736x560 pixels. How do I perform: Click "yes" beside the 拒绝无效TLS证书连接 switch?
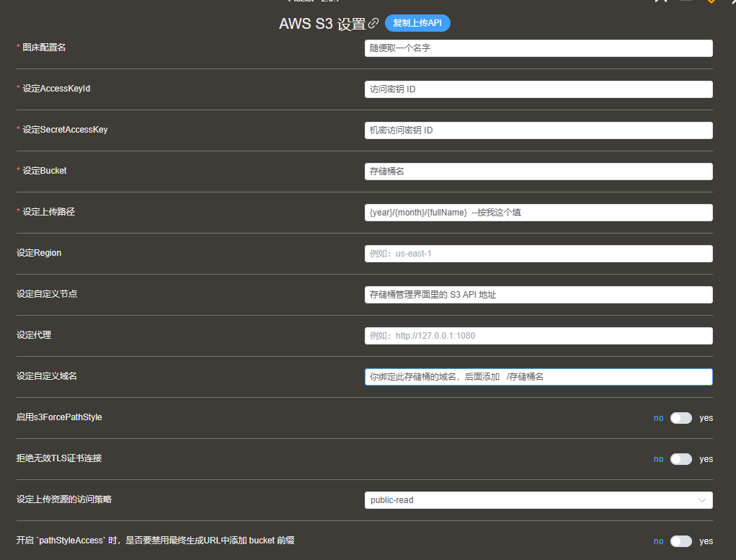click(x=706, y=459)
